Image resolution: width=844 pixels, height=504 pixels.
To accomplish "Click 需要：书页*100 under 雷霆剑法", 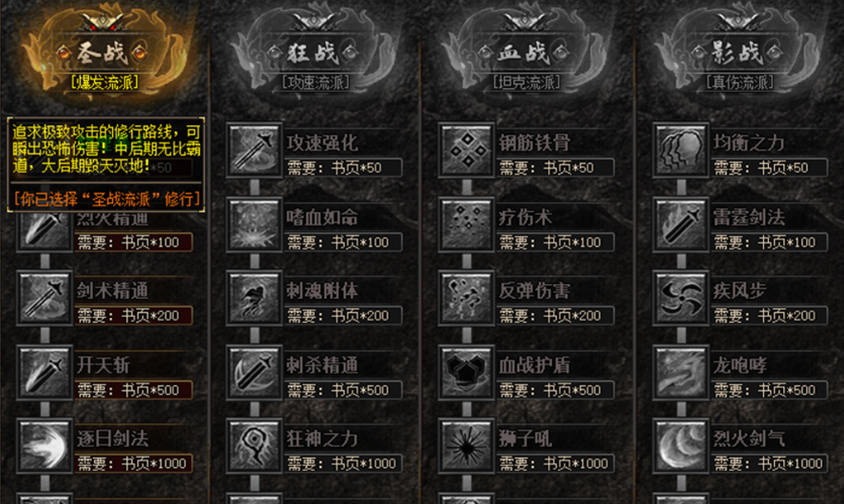I will (769, 242).
